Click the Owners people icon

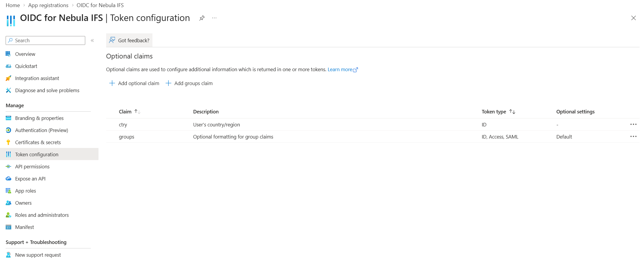click(x=8, y=203)
